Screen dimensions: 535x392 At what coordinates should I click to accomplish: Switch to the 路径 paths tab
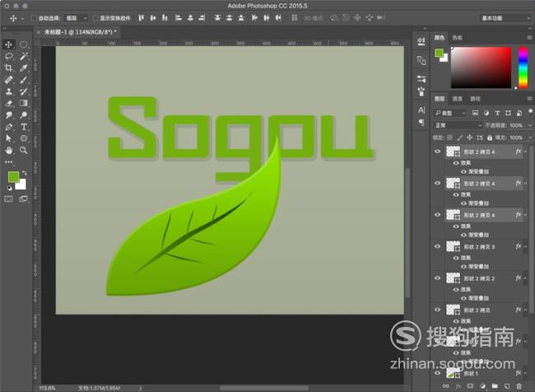[475, 99]
